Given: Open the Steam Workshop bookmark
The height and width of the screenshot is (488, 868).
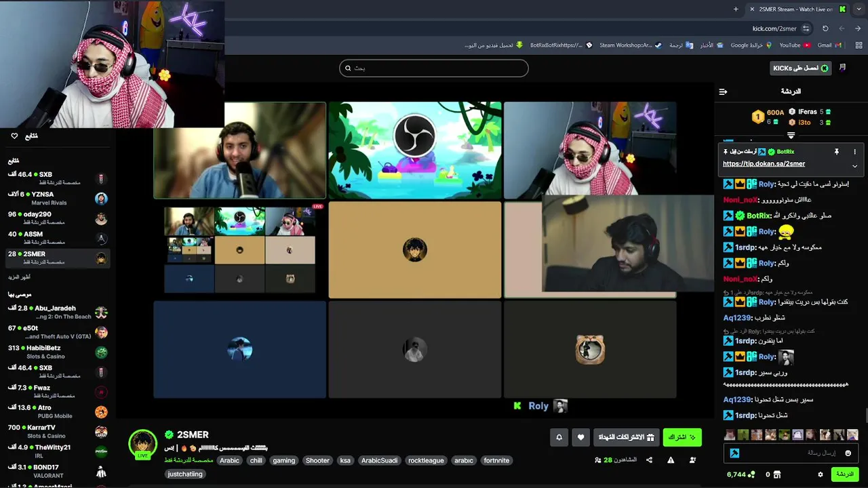Looking at the screenshot, I should [x=630, y=45].
